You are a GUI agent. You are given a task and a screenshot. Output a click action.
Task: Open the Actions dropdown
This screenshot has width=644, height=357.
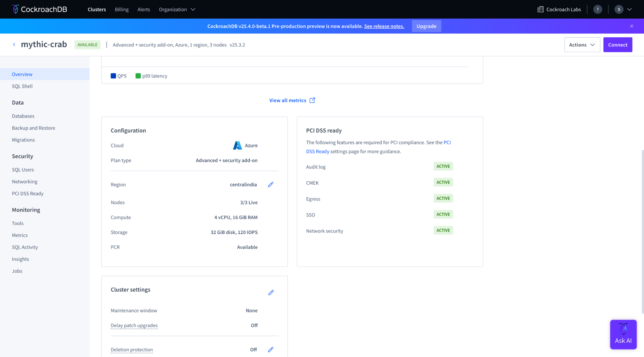pyautogui.click(x=582, y=45)
